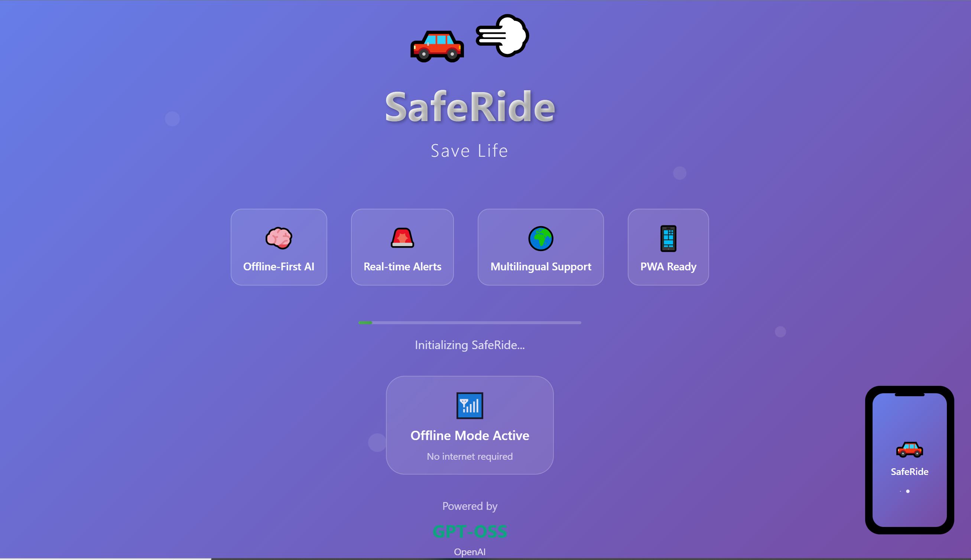Open the GPT-OSS link

(470, 531)
